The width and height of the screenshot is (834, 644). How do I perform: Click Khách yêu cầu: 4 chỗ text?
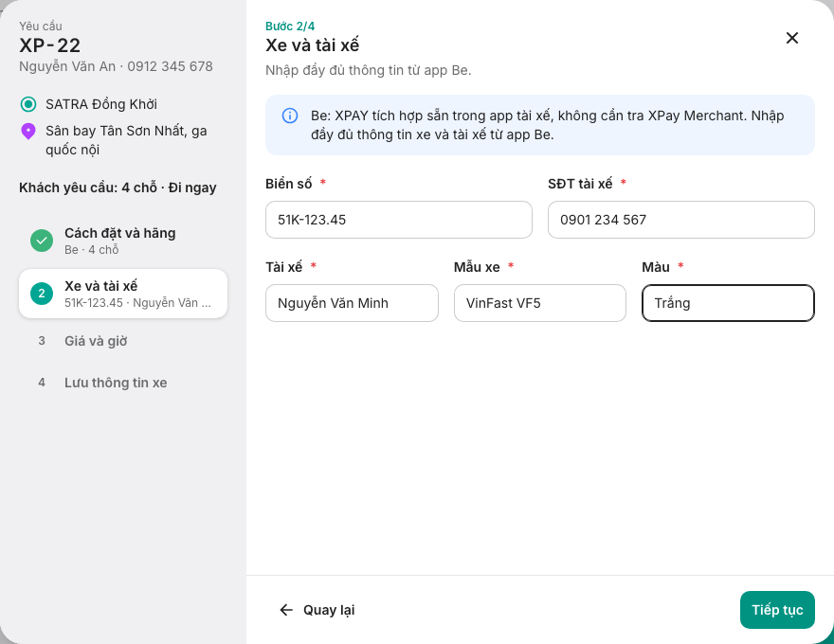point(118,188)
